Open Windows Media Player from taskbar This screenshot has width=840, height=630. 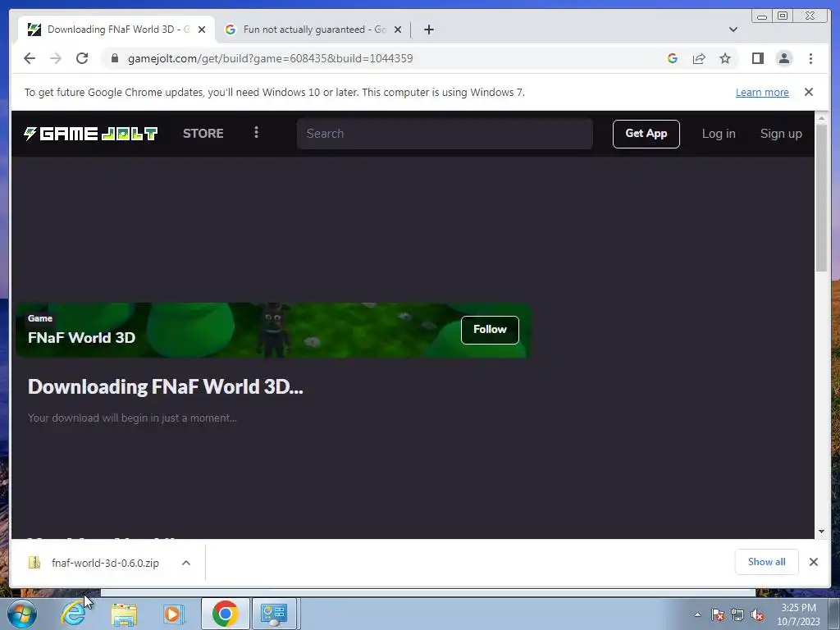point(174,614)
